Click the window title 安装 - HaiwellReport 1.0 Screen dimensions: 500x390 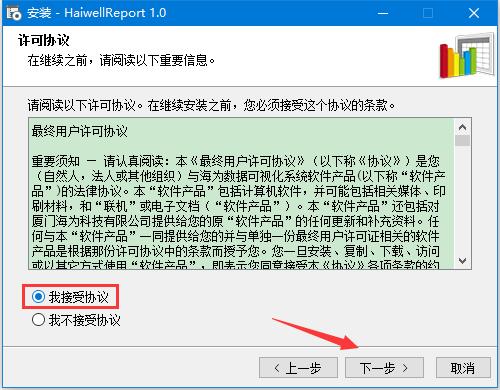[96, 13]
